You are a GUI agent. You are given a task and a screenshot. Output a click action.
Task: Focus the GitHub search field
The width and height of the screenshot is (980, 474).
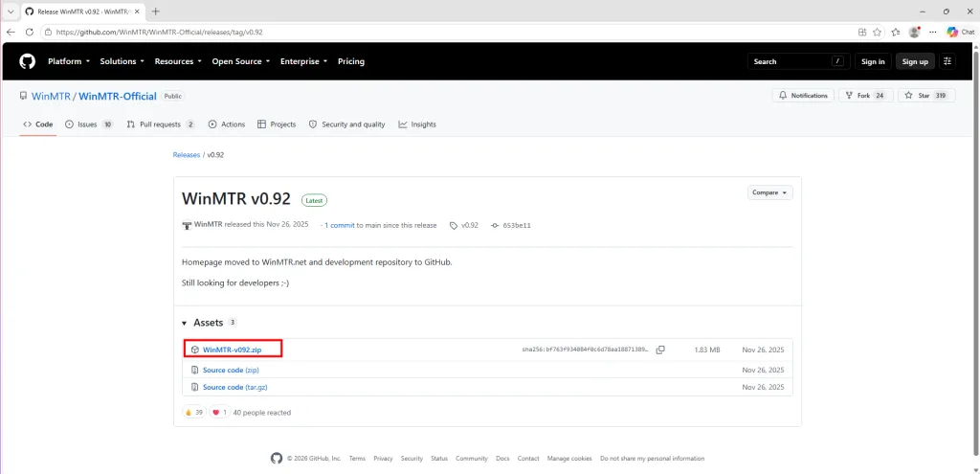point(799,61)
